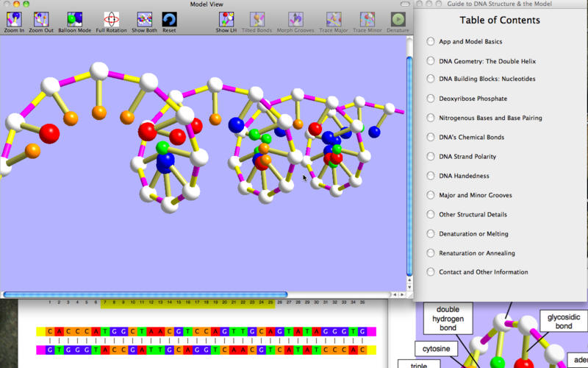Select Renaturation or Annealing radio button
Image resolution: width=588 pixels, height=368 pixels.
point(431,252)
